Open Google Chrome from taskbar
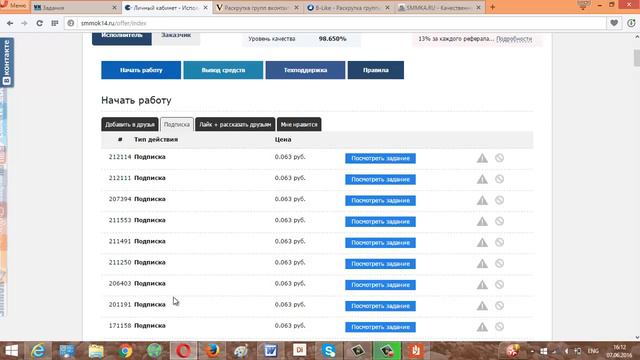This screenshot has height=360, width=640. [x=125, y=351]
